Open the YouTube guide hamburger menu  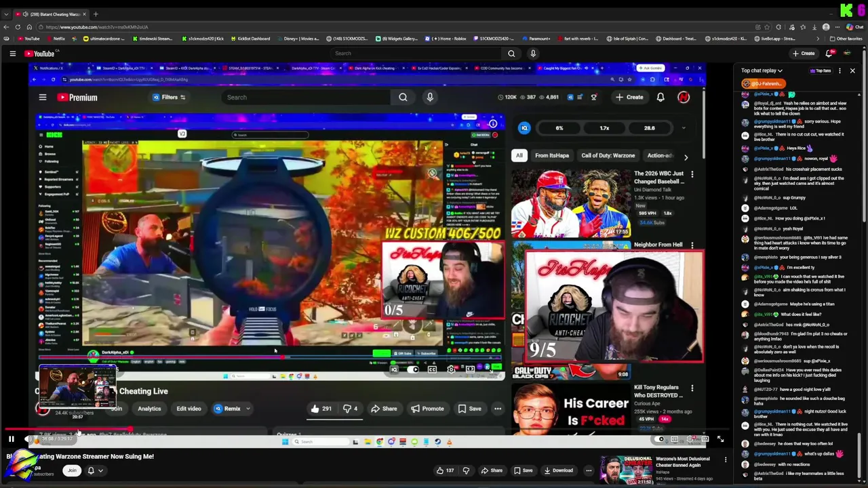[12, 54]
